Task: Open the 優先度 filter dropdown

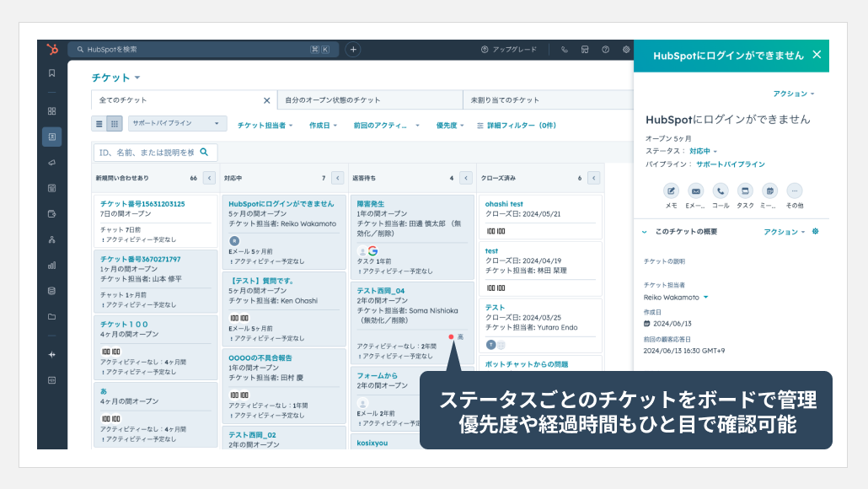Action: tap(450, 126)
